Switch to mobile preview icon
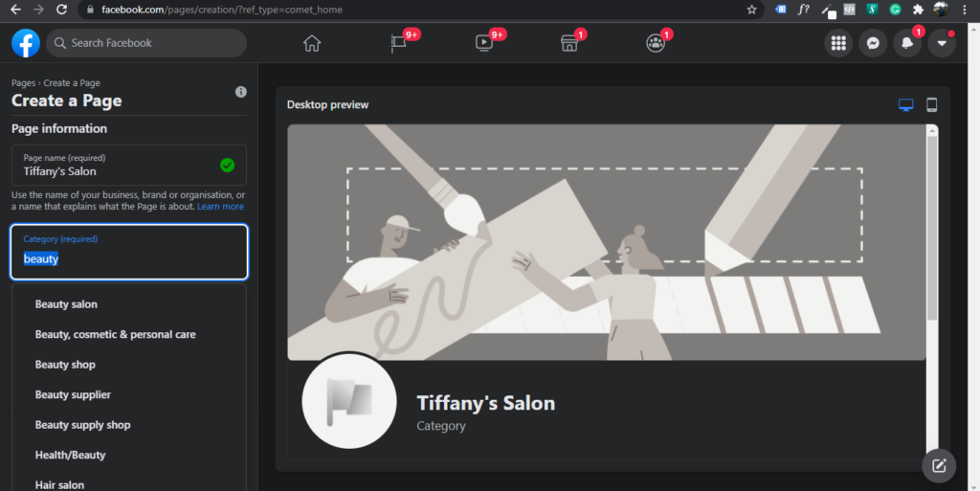Screen dimensions: 980x491 931,105
